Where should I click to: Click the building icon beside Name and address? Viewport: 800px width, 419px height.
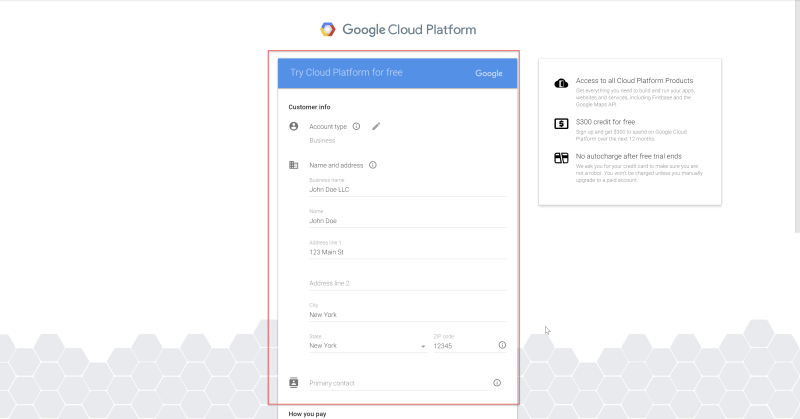coord(293,165)
